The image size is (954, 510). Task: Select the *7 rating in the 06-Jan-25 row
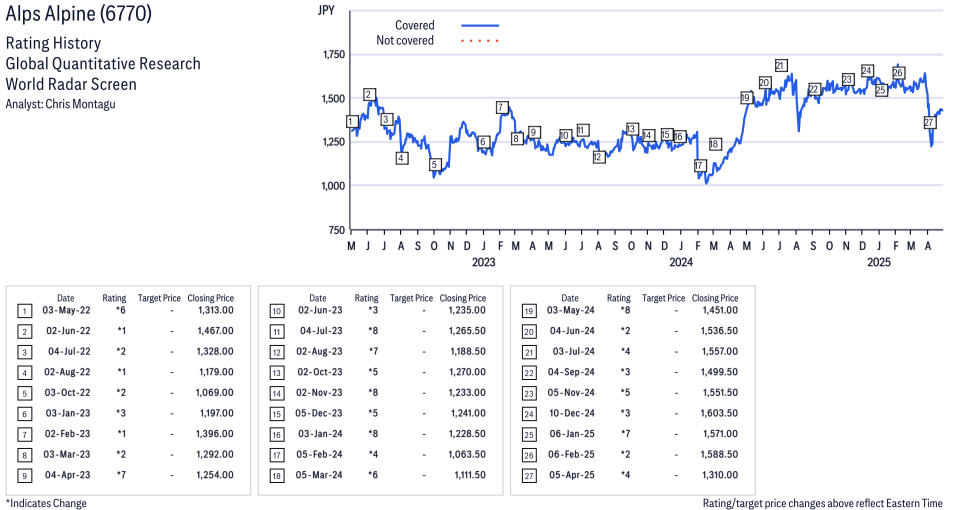pyautogui.click(x=625, y=434)
